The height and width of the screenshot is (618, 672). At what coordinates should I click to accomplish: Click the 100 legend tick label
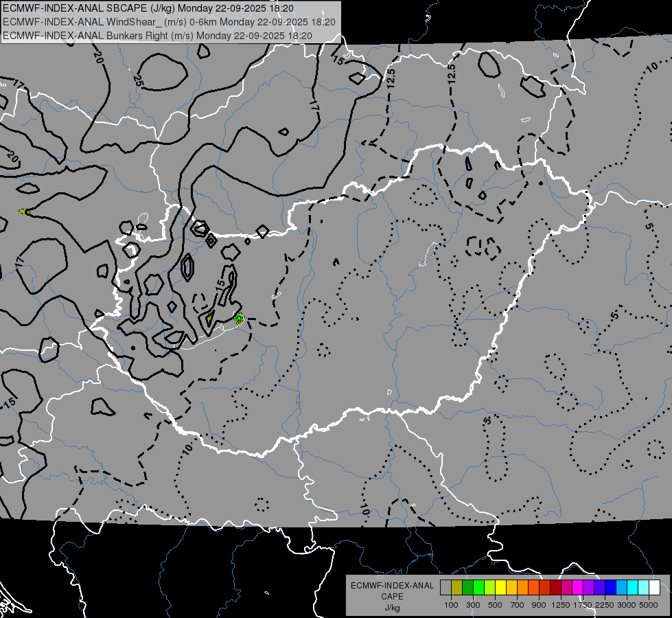[x=451, y=605]
